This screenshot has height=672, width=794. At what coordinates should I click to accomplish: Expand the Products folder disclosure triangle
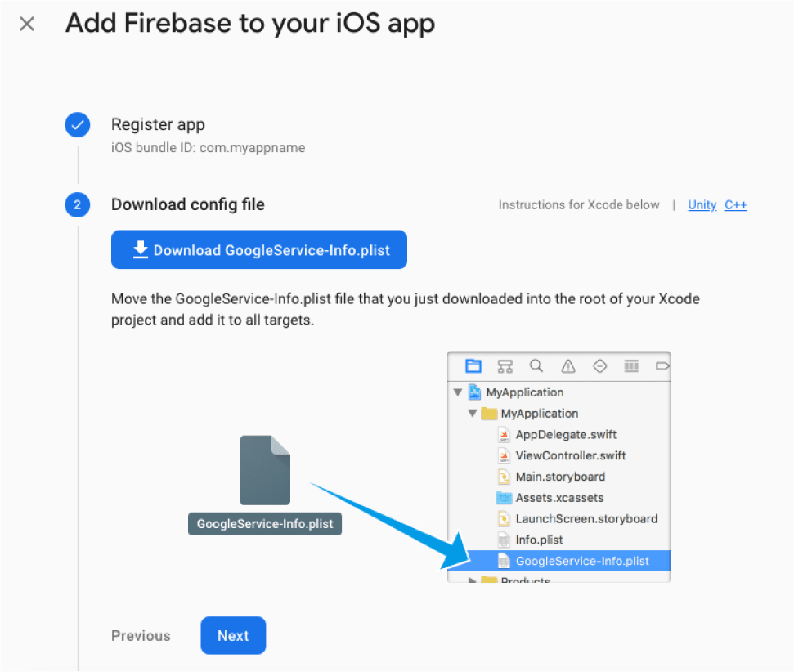pyautogui.click(x=473, y=580)
